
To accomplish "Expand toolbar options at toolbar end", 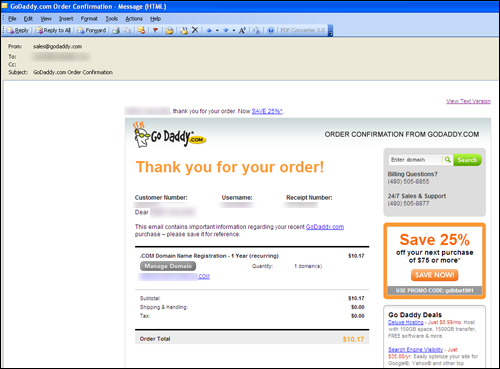I will tap(330, 31).
